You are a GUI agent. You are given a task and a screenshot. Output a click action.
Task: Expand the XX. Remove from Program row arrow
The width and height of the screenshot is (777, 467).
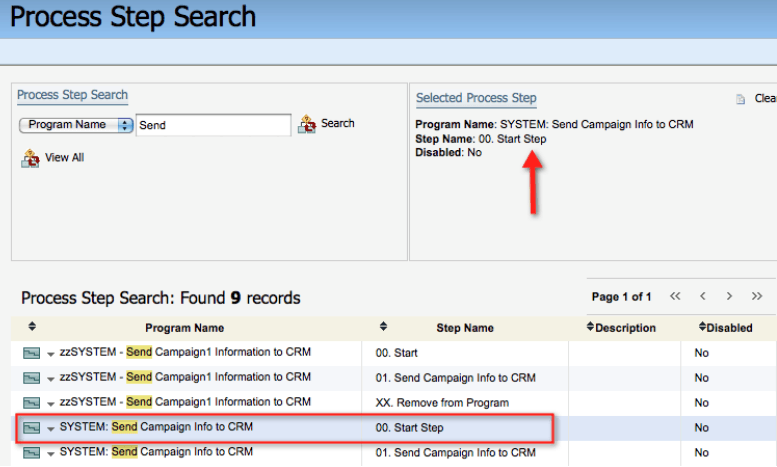pyautogui.click(x=51, y=404)
